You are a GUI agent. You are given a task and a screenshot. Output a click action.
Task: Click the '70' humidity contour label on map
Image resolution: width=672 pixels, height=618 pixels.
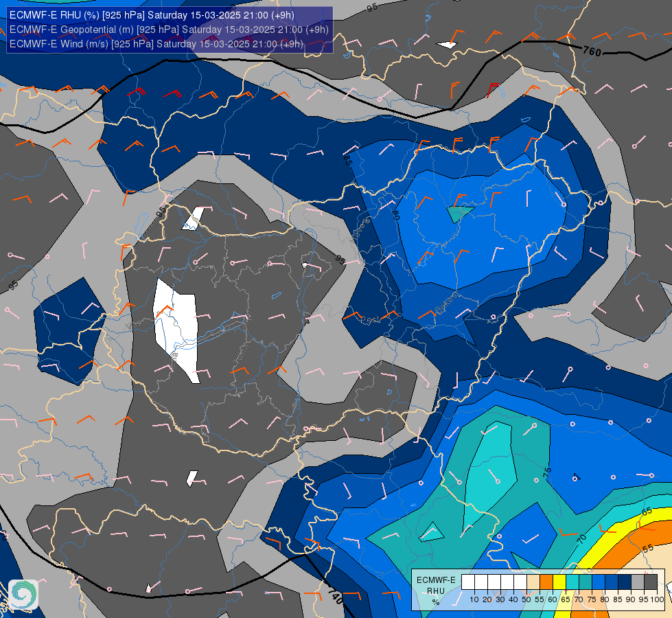click(x=581, y=538)
